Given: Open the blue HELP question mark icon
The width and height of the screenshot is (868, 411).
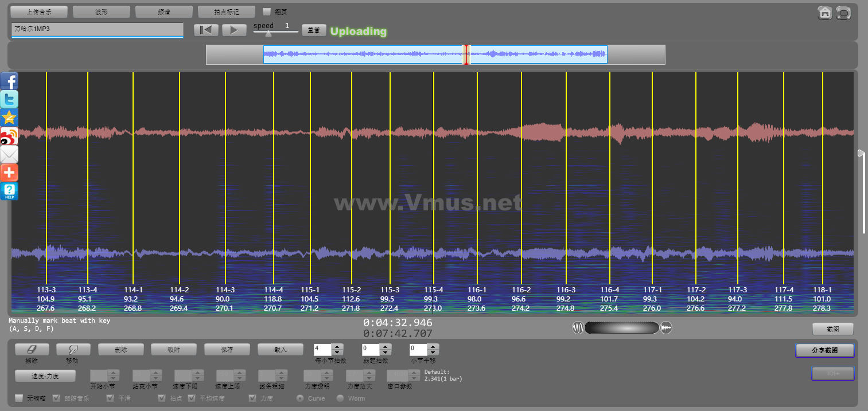Looking at the screenshot, I should coord(9,191).
